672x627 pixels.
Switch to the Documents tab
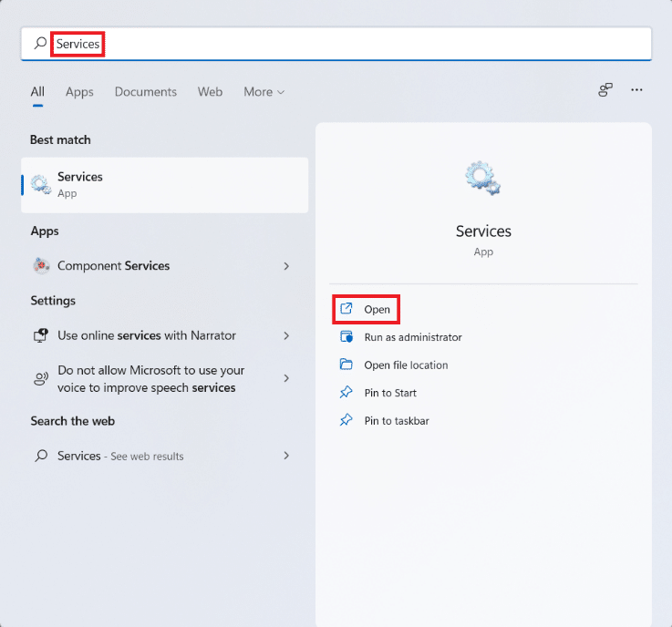pos(146,92)
